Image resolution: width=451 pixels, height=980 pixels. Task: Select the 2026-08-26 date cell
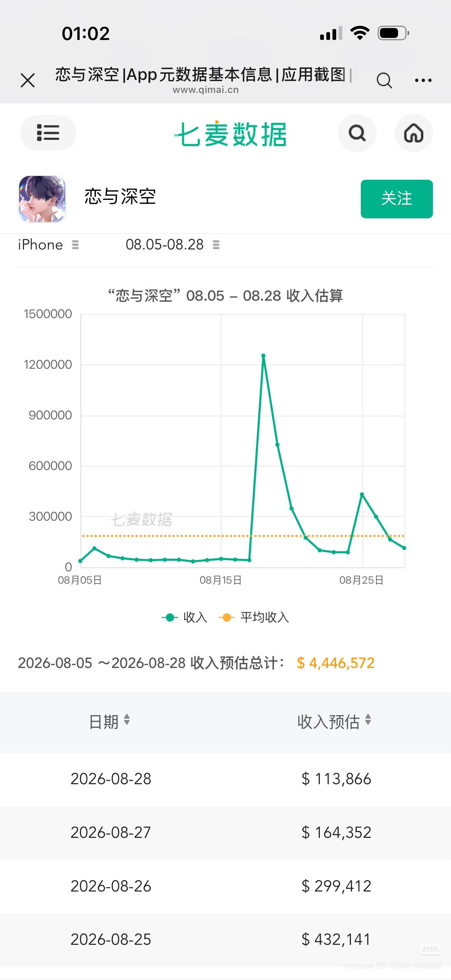tap(111, 886)
